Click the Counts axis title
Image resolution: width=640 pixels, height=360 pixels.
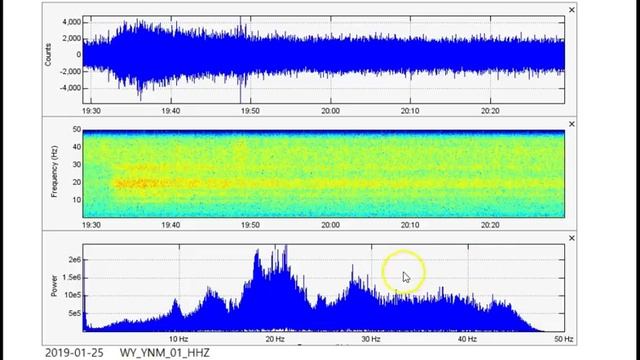pos(48,55)
